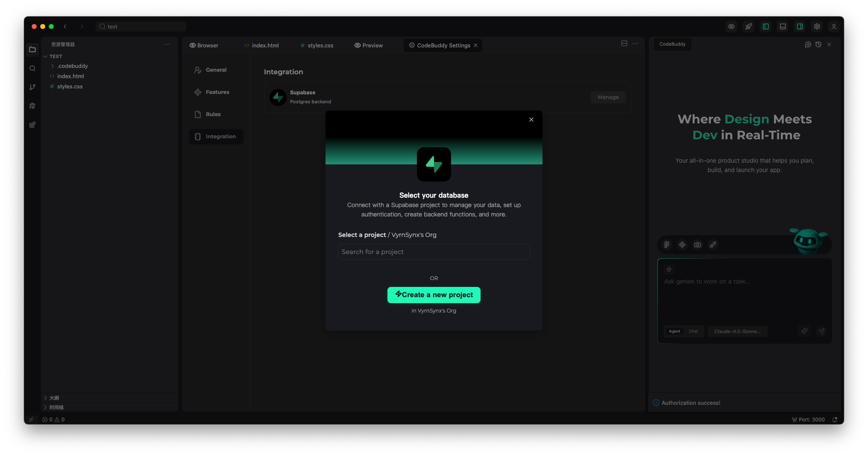Close the CodeBuddy chat panel
This screenshot has width=868, height=456.
829,44
